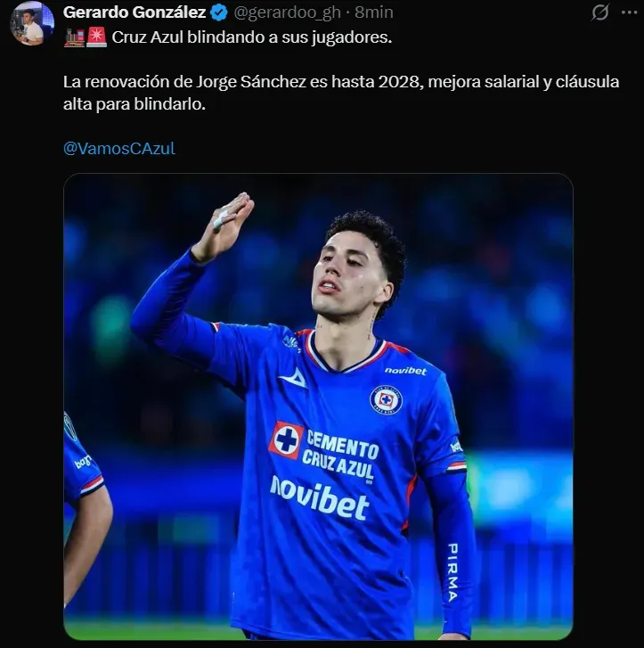Click the 'Cruz Azul blindando a sus jugadores' text
Screen dimensions: 644x648
(251, 37)
